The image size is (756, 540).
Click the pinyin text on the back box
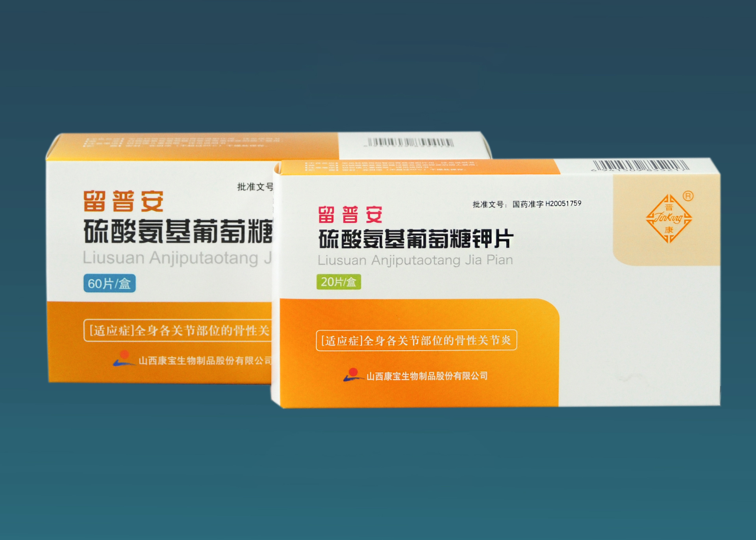pos(177,258)
